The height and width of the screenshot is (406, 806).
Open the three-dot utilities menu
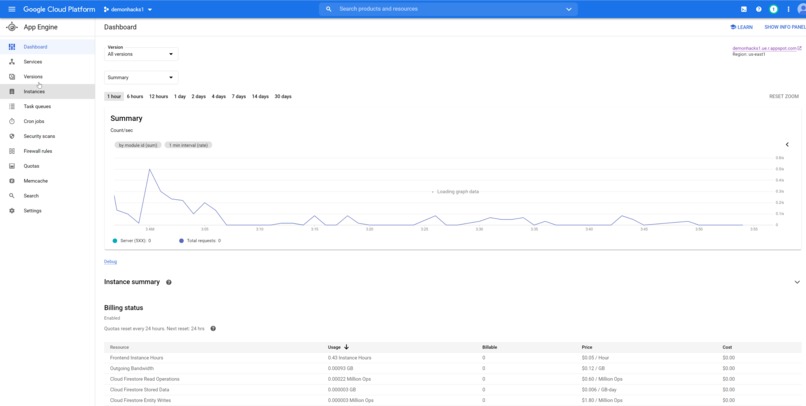[x=789, y=9]
